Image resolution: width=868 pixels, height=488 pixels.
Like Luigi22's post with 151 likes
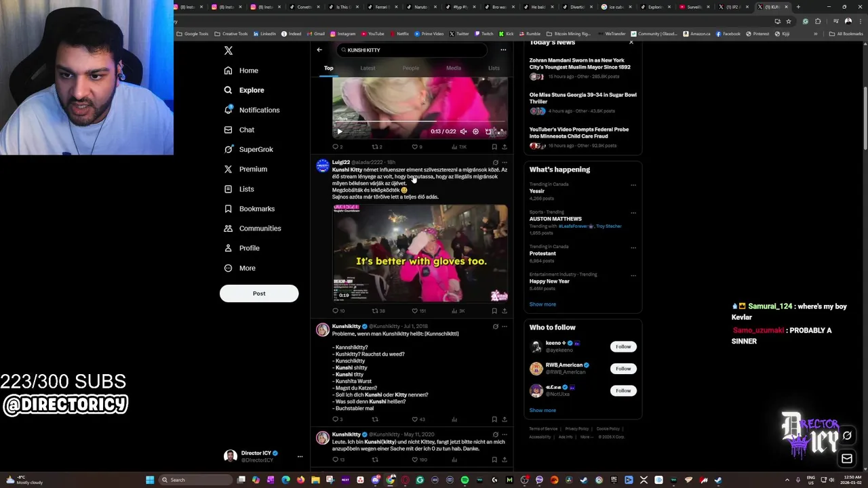click(418, 311)
